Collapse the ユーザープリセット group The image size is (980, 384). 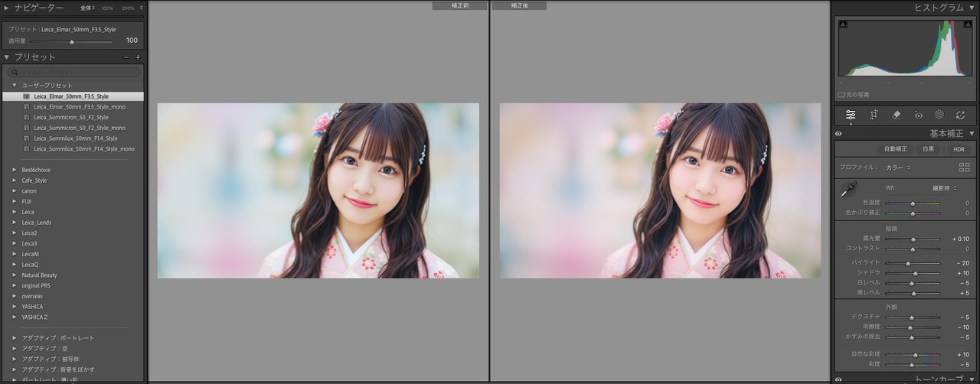15,86
